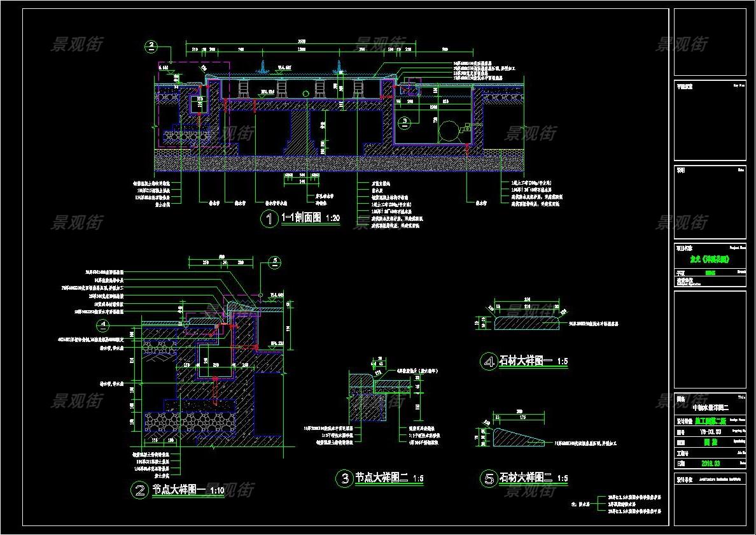This screenshot has height=535, width=756.
Task: Select the 节点大样图一 1:10 title text
Action: (188, 490)
